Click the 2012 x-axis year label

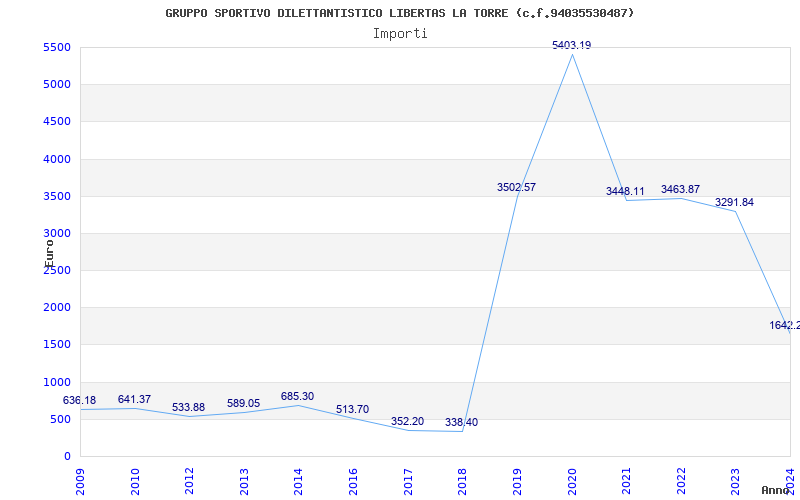tap(189, 481)
